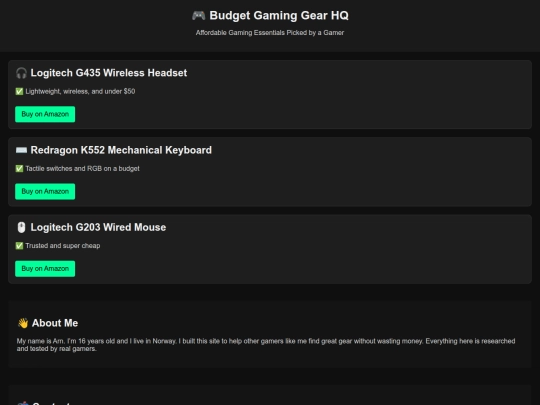The image size is (540, 405).
Task: Click green checkmark beside Lightweight, wireless text
Action: coord(19,91)
